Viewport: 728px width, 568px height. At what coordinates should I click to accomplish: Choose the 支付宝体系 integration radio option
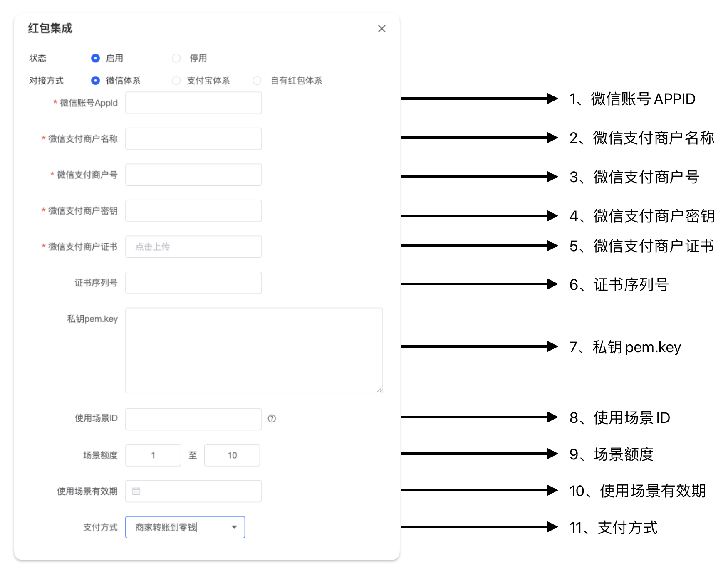pyautogui.click(x=176, y=81)
